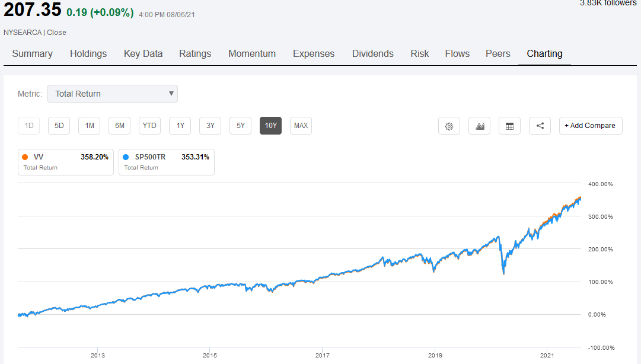The image size is (641, 364).
Task: Switch to the YTD range
Action: coord(149,126)
